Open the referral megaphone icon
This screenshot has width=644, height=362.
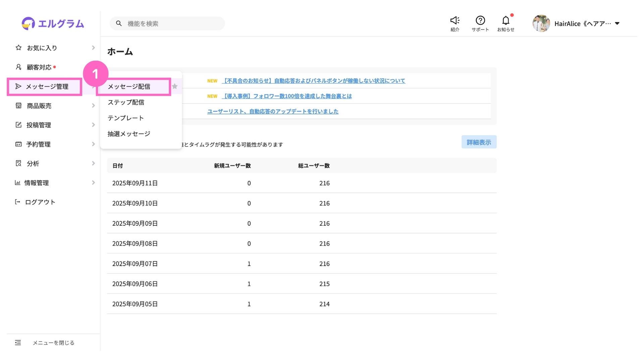[455, 20]
